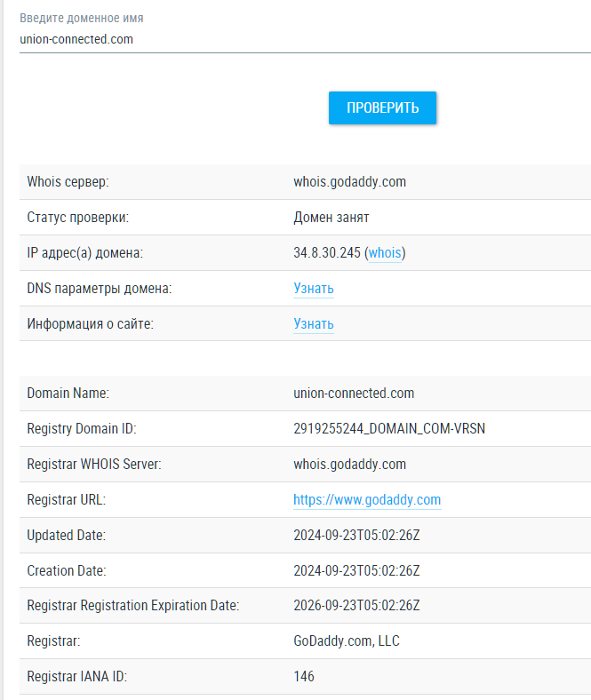Click union-connected.com in the Domain Name row

click(x=354, y=393)
